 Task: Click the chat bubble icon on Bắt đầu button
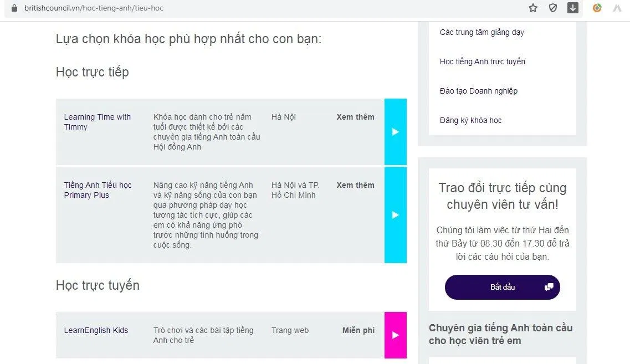click(x=548, y=287)
